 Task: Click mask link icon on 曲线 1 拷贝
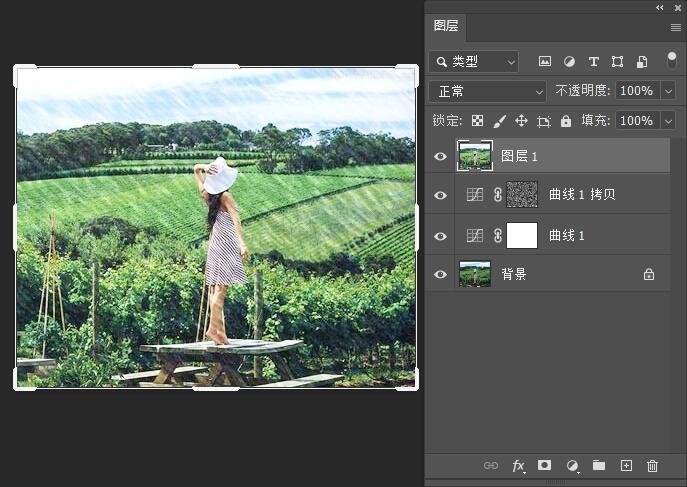click(498, 194)
